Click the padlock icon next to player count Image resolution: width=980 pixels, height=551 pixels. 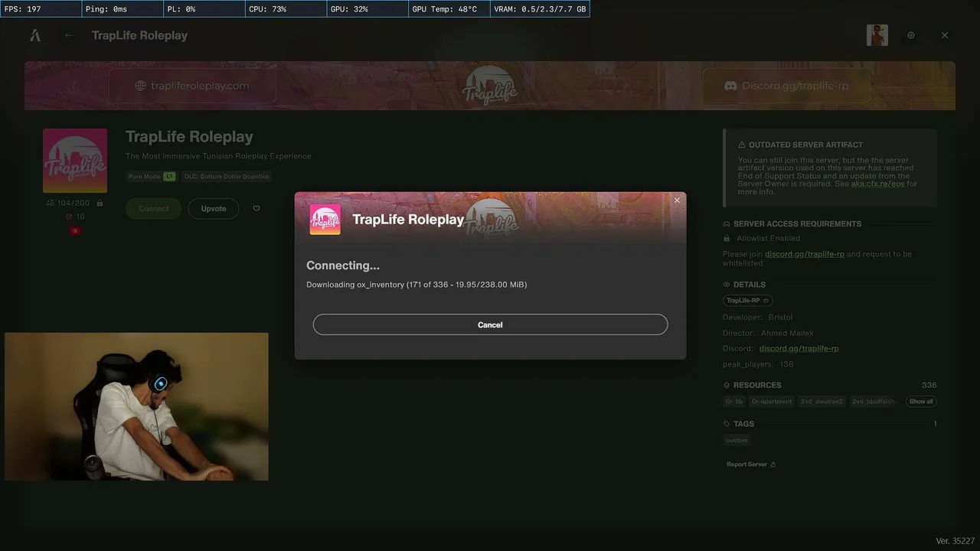point(100,203)
